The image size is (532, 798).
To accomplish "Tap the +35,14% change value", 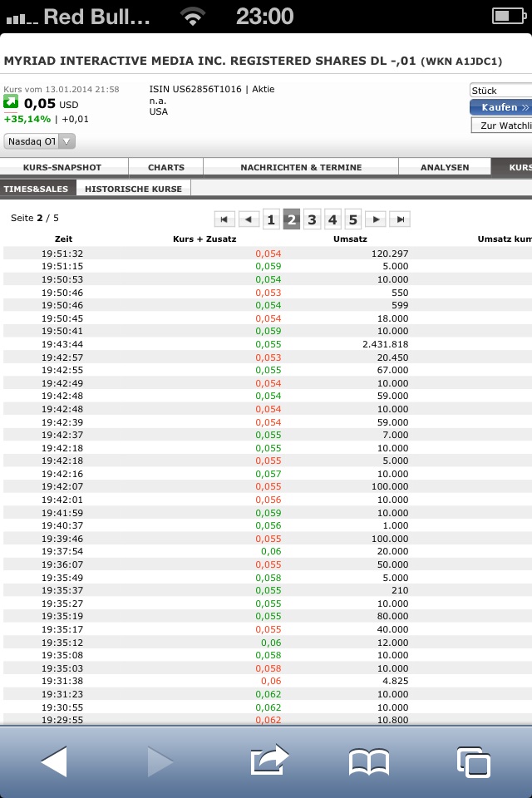I will [x=27, y=119].
